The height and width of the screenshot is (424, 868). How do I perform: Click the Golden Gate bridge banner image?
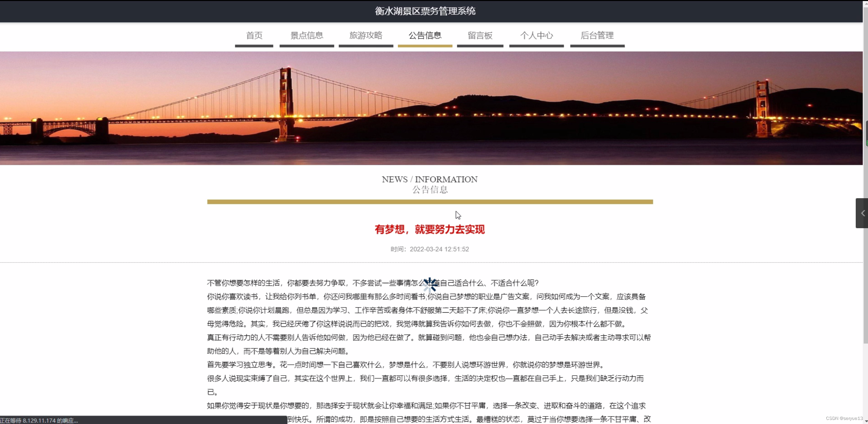(431, 108)
